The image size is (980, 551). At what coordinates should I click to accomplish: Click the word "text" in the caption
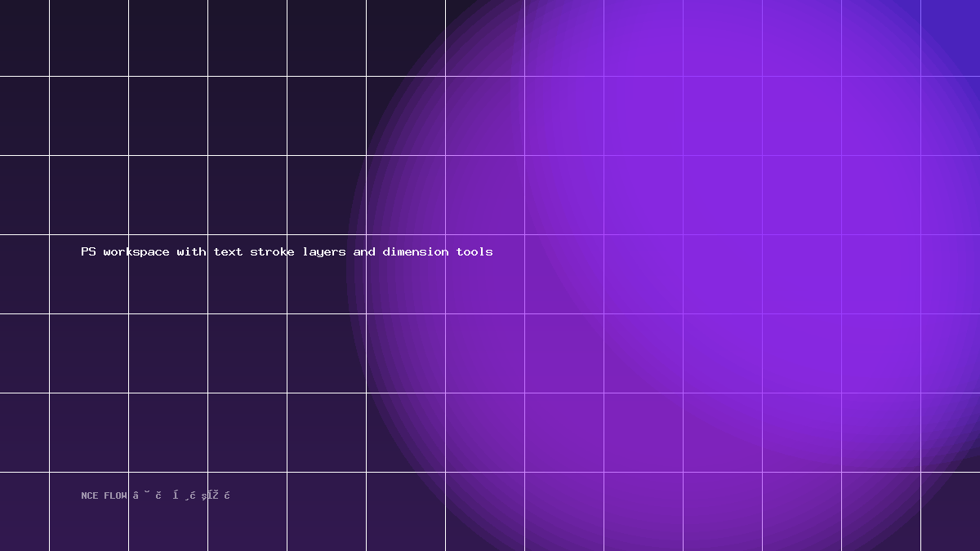point(229,251)
